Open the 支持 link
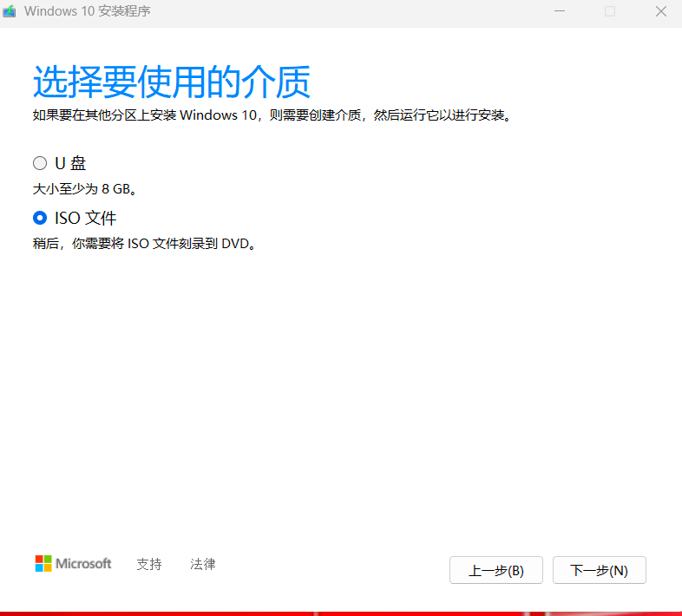Viewport: 682px width, 616px height. [x=149, y=564]
